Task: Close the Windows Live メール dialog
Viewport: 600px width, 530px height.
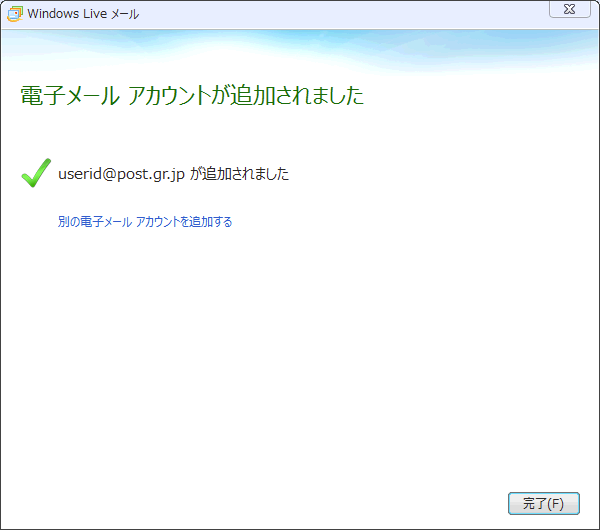Action: 570,9
